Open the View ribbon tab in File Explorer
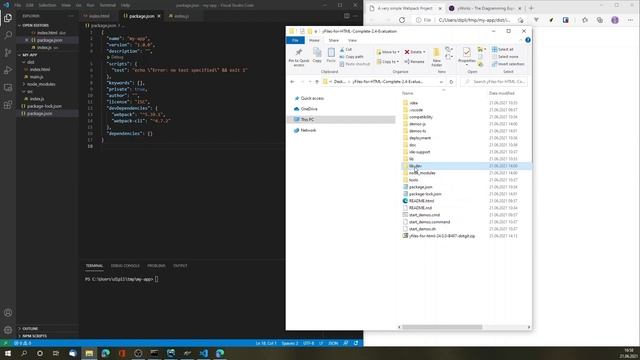 tap(352, 40)
